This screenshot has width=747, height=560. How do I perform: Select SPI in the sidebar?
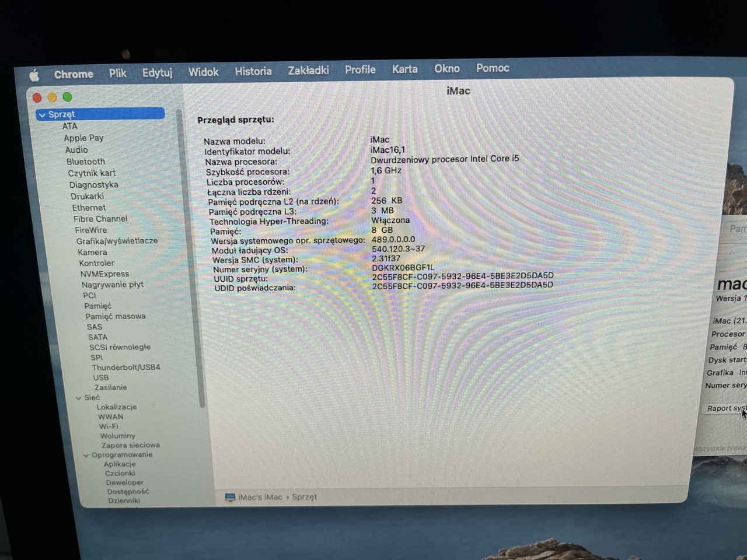coord(96,358)
